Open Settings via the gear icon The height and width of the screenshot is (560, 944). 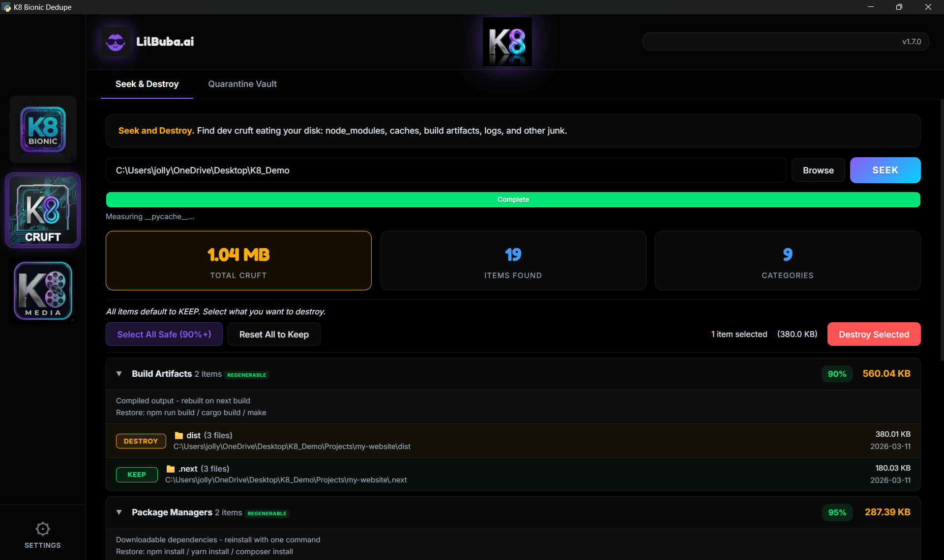42,529
